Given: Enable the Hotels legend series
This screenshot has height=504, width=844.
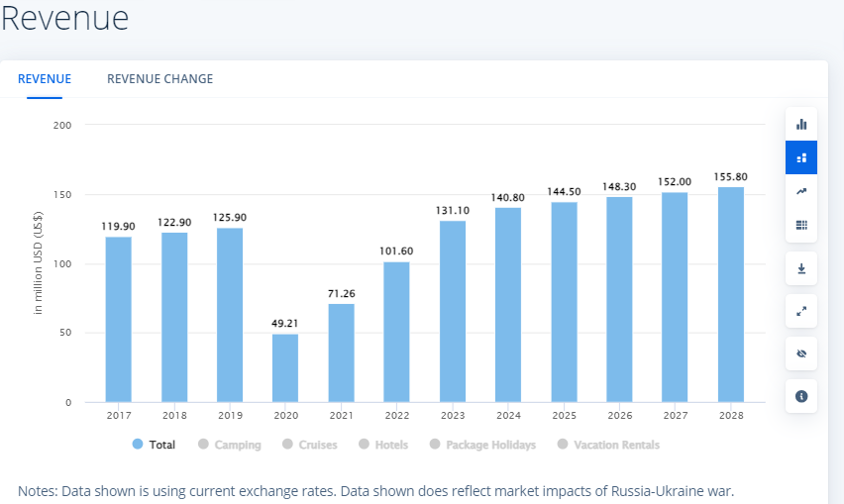Looking at the screenshot, I should pyautogui.click(x=382, y=445).
